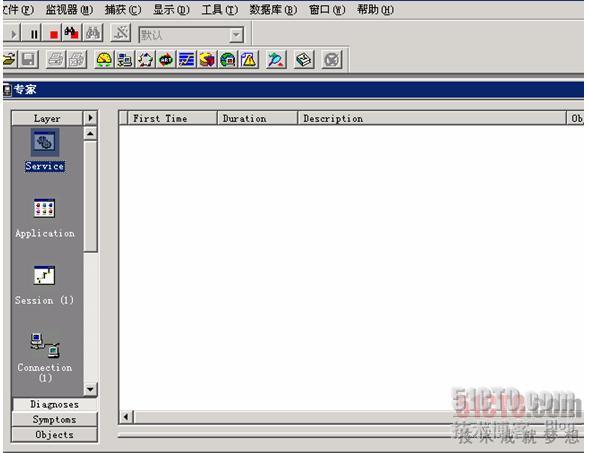
Task: Click the save floppy disk icon
Action: point(29,59)
